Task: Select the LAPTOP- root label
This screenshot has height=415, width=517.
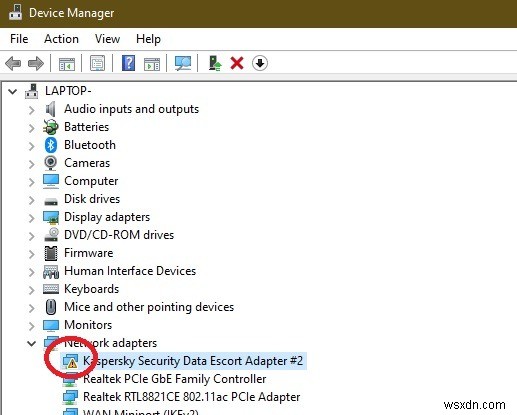Action: pyautogui.click(x=68, y=91)
